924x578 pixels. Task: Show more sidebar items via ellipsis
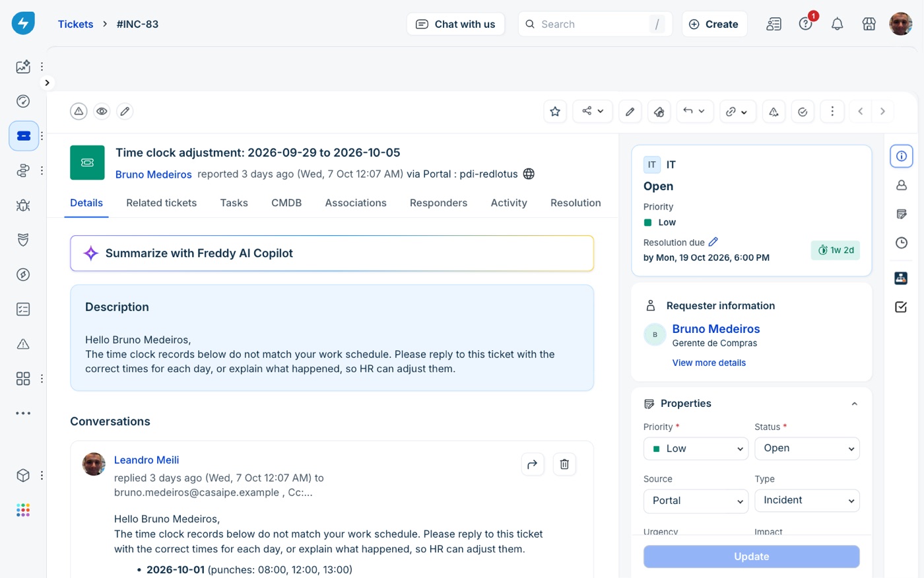(x=23, y=414)
